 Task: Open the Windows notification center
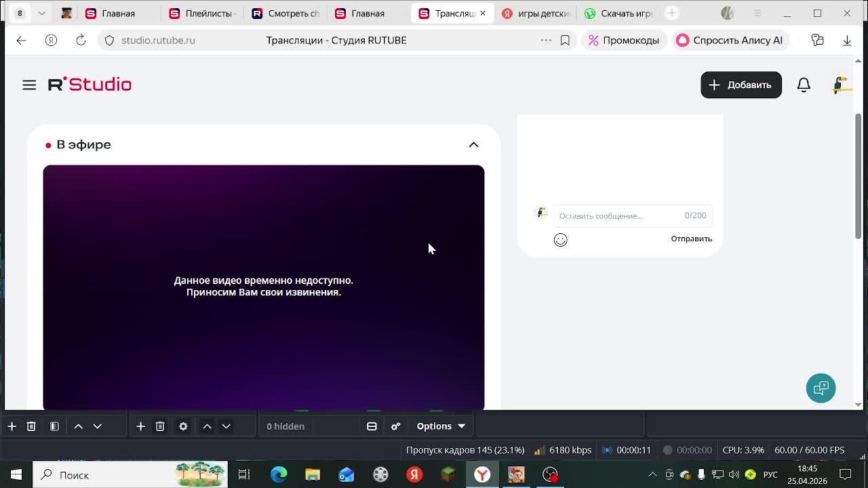pyautogui.click(x=846, y=474)
